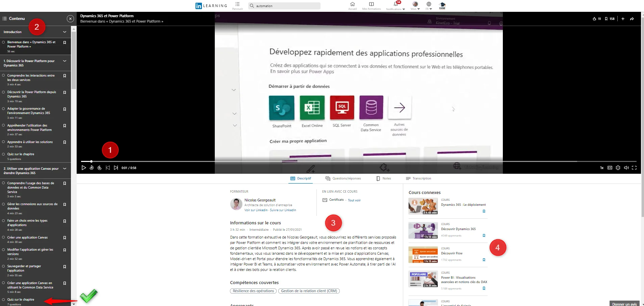Select the Résilience des opérations skill tag
The width and height of the screenshot is (644, 306).
coord(253,291)
